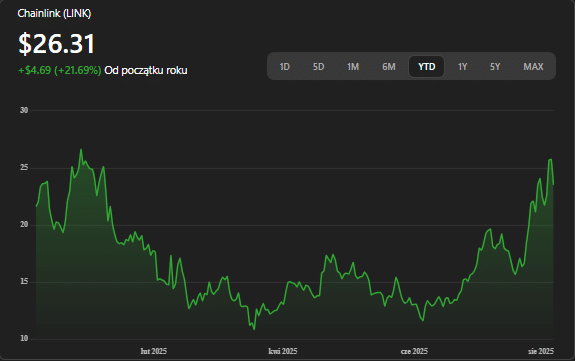
Task: Click the Chainlink (LINK) title
Action: pyautogui.click(x=54, y=14)
